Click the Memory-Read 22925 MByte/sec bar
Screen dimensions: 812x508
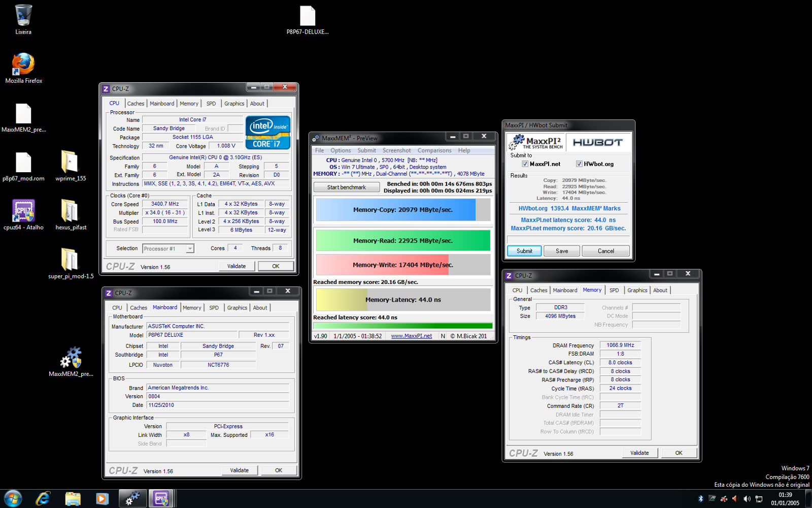click(403, 241)
